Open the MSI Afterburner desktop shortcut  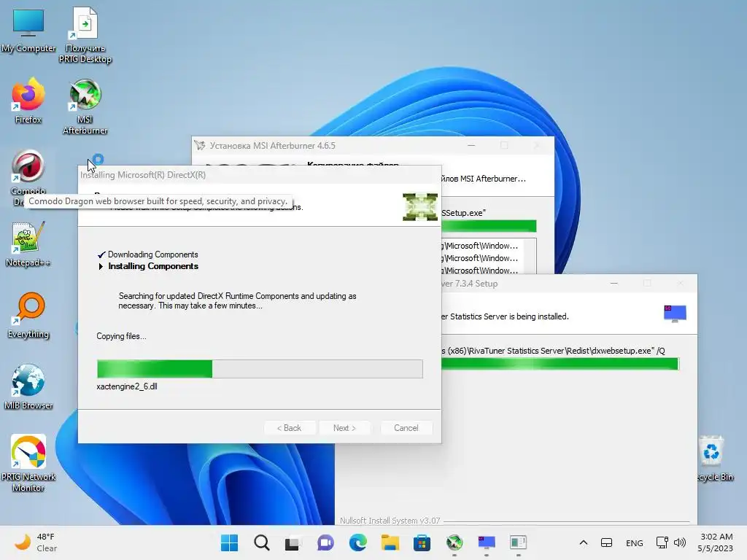(x=85, y=106)
